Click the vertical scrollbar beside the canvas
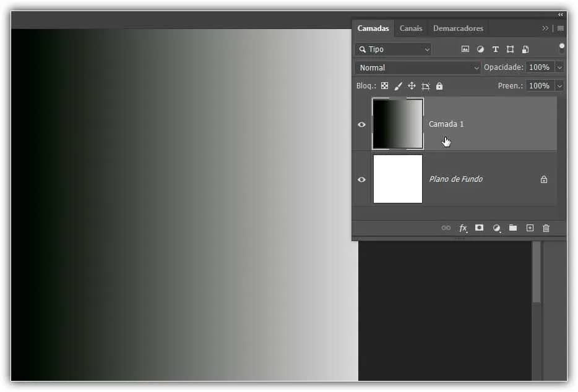The image size is (578, 392). [x=537, y=273]
